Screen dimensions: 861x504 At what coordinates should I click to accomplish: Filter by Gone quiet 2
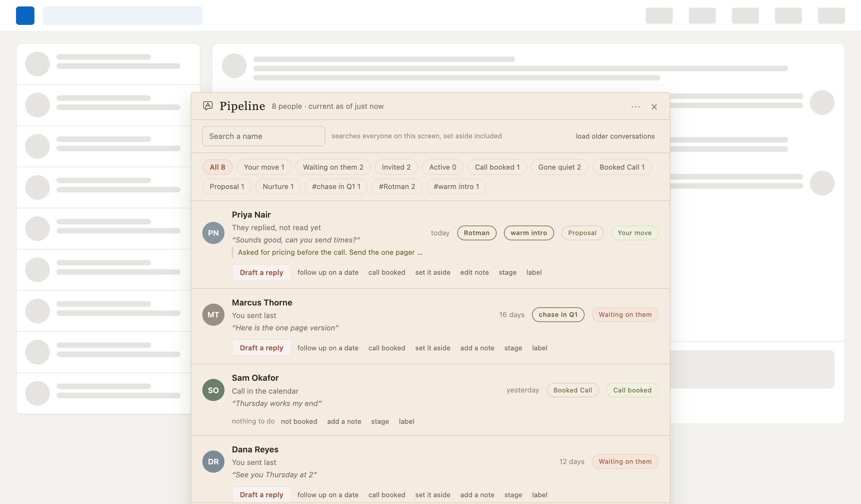tap(559, 167)
